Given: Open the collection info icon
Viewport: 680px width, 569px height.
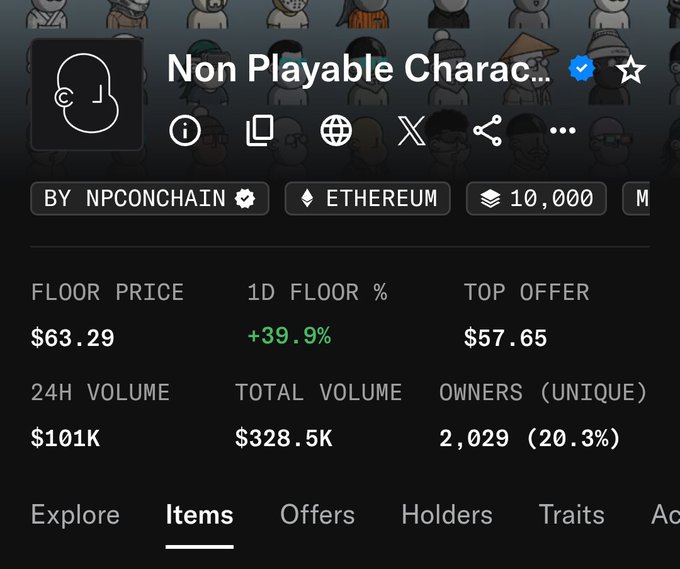Looking at the screenshot, I should (x=185, y=130).
